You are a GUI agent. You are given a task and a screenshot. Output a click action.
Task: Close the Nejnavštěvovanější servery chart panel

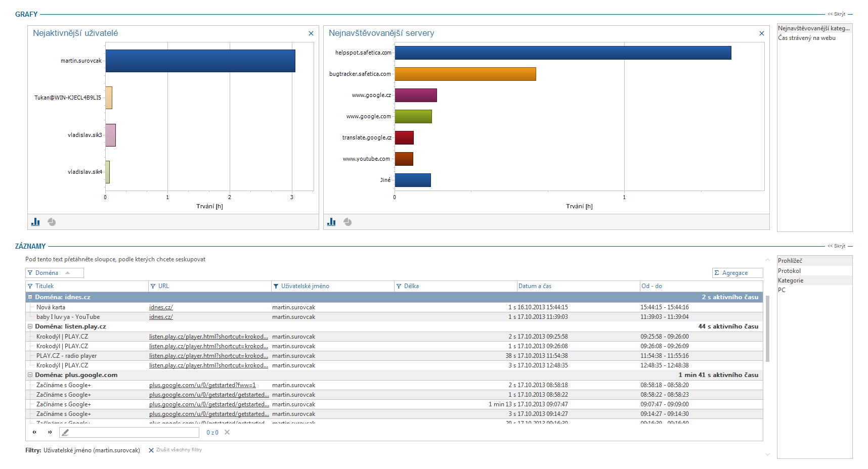762,33
